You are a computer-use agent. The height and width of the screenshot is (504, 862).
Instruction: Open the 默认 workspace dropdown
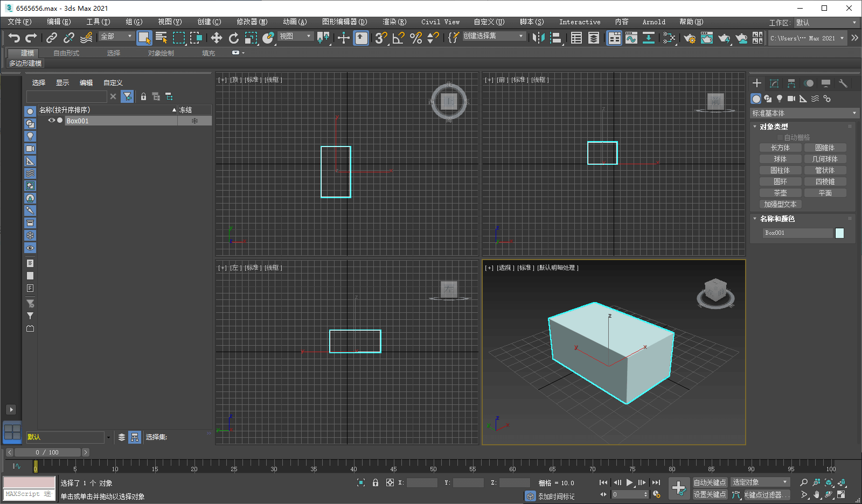coord(826,23)
